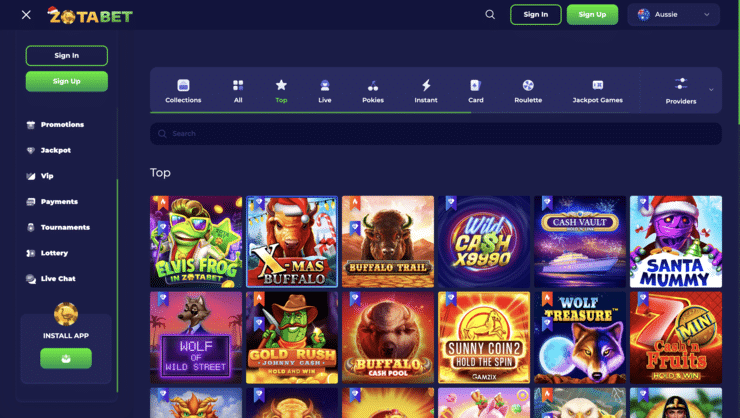
Task: Open the Wolf Treasure game thumbnail
Action: point(579,338)
